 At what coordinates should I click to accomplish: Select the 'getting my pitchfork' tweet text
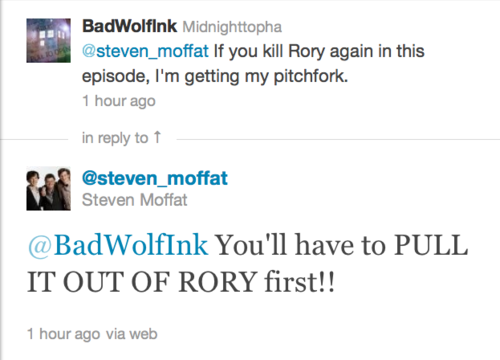(x=266, y=77)
